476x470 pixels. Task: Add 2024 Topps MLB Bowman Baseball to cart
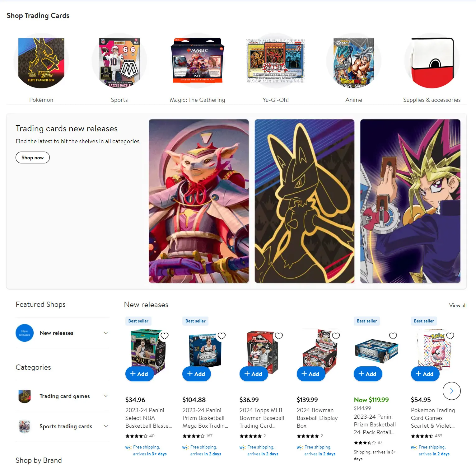tap(254, 374)
